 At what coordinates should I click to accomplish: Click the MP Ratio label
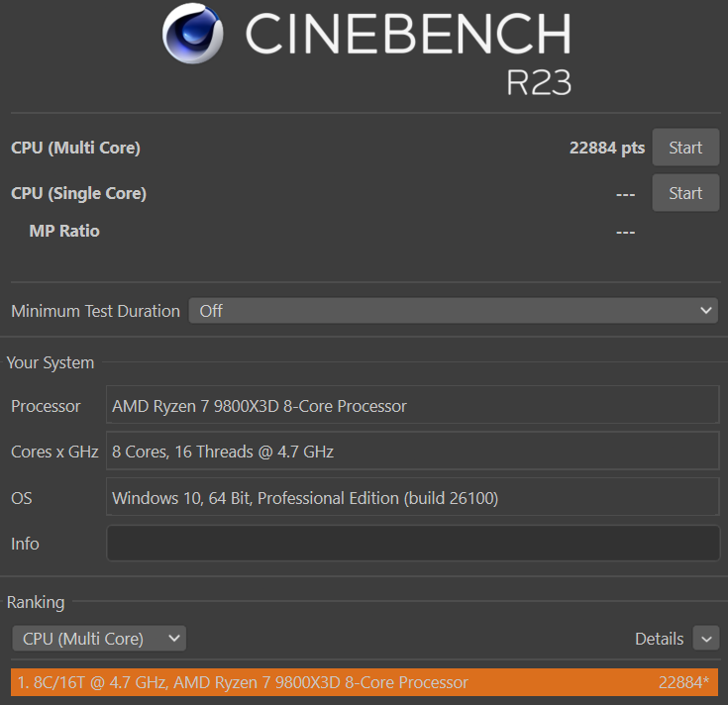[x=64, y=231]
